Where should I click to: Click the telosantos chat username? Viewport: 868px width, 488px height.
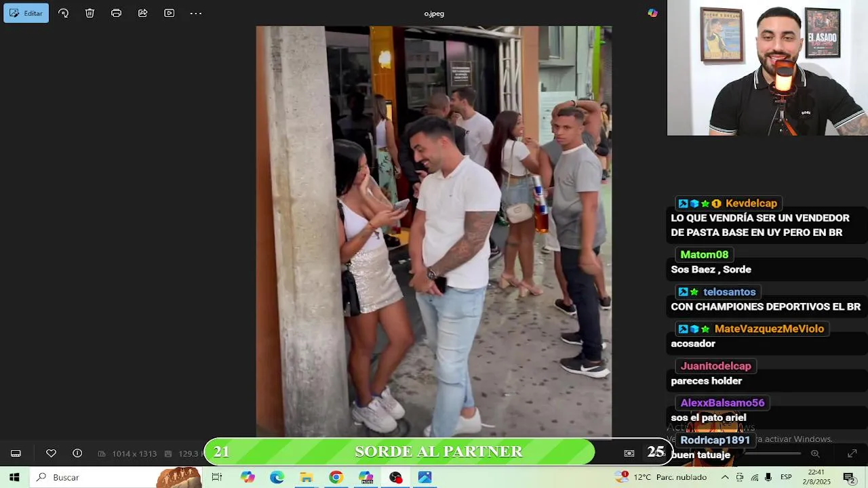(729, 292)
